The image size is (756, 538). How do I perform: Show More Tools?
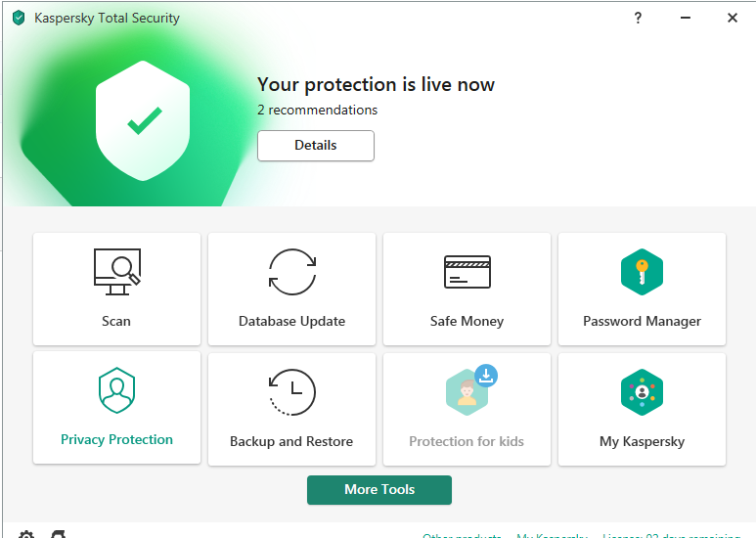[379, 489]
